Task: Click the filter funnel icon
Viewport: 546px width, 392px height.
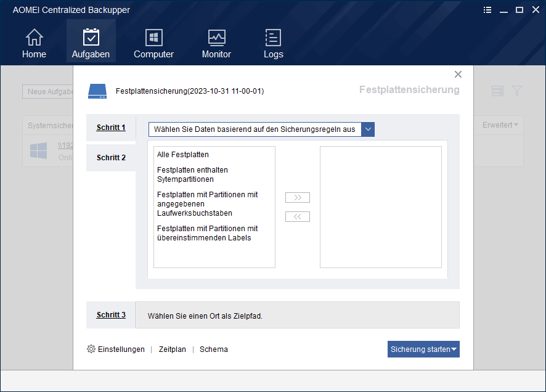Action: [x=517, y=91]
